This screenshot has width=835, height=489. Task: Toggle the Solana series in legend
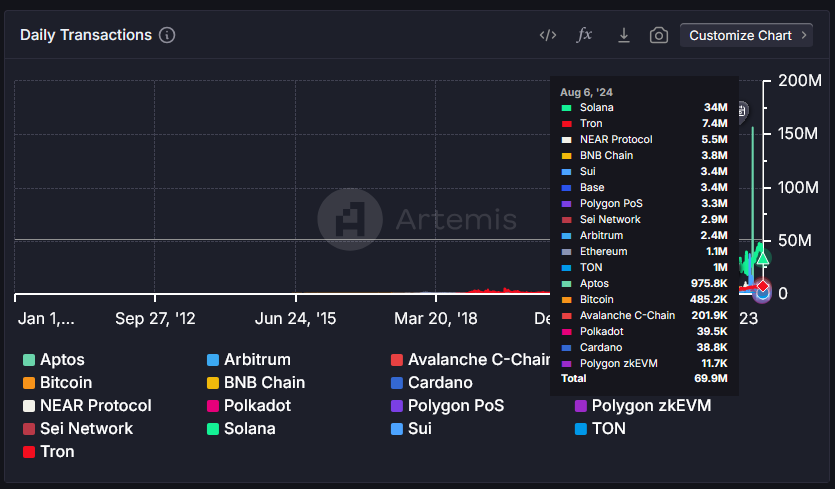tap(241, 428)
